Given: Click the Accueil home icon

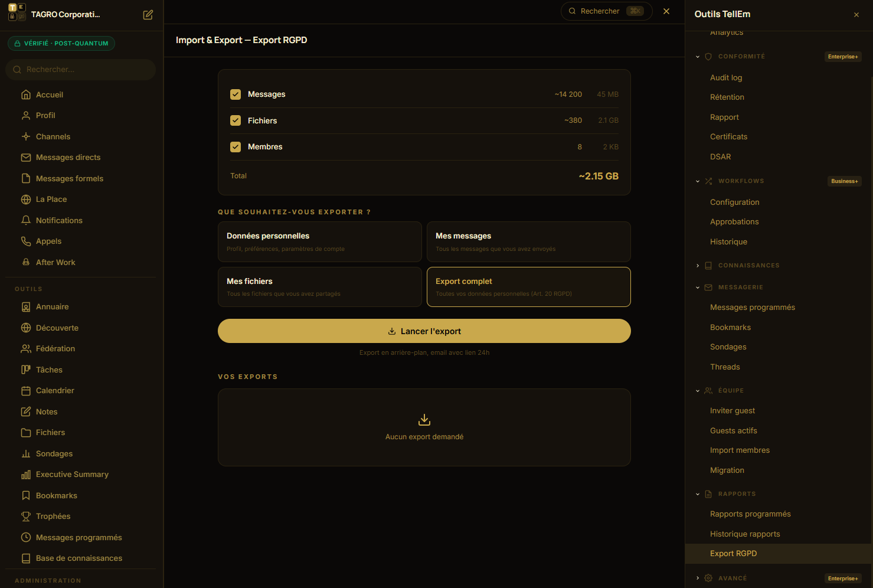Looking at the screenshot, I should click(x=26, y=94).
